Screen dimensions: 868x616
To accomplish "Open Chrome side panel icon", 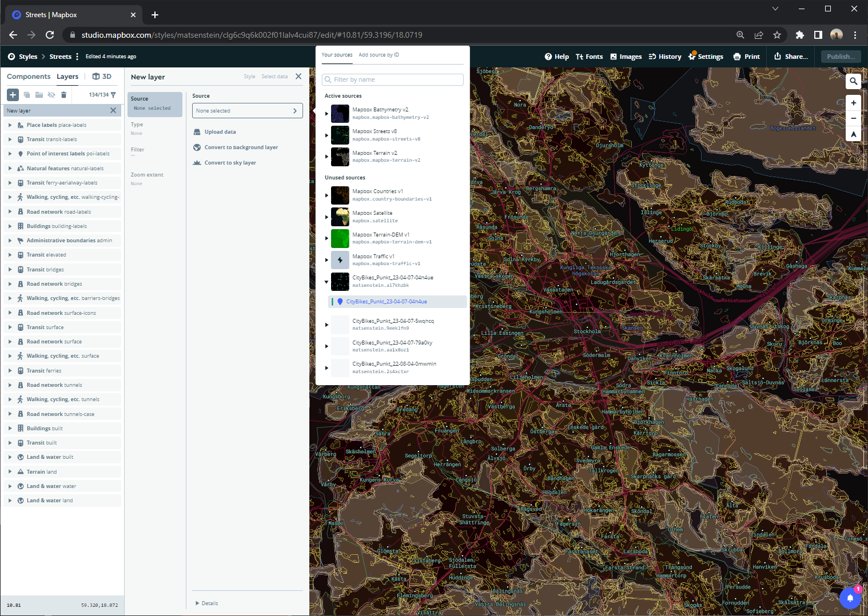I will pyautogui.click(x=818, y=35).
